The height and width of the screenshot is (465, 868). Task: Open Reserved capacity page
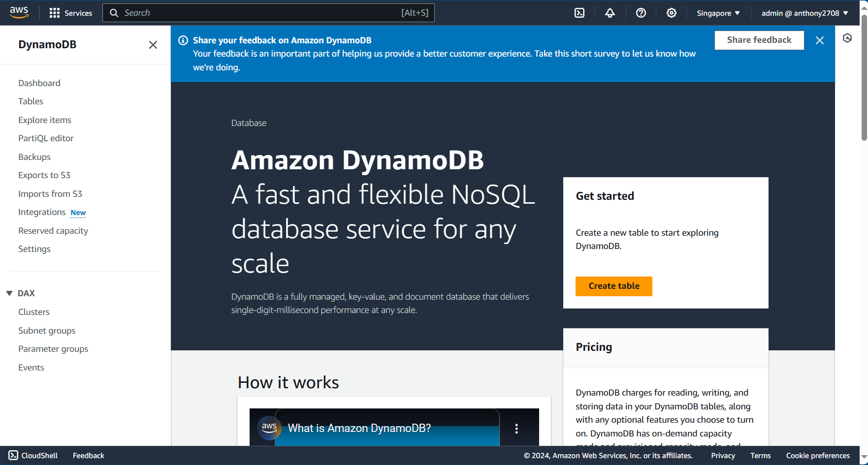click(x=53, y=231)
